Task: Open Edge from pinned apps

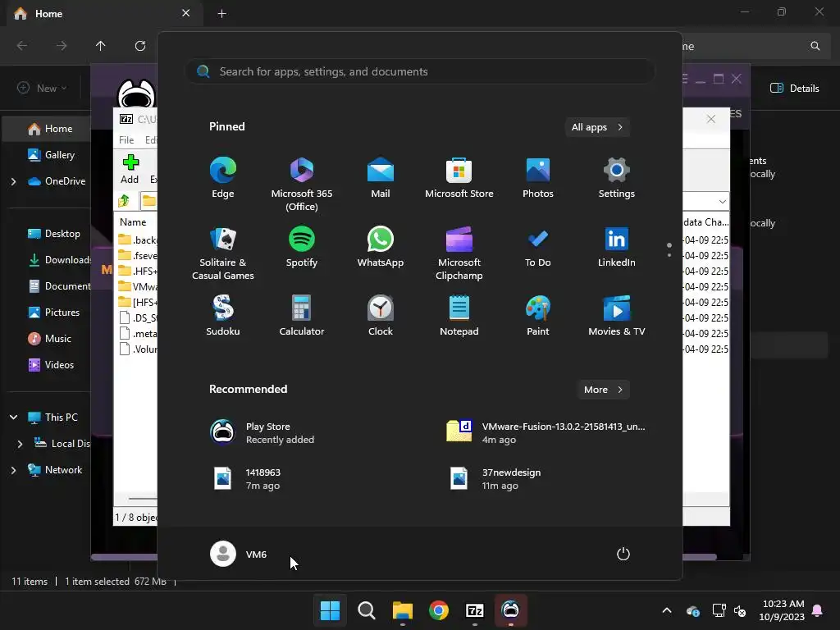Action: pos(223,178)
